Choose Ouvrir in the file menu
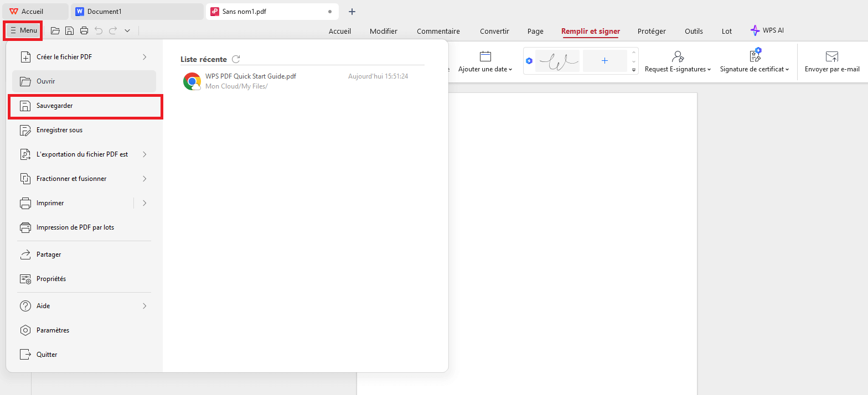Viewport: 868px width, 395px height. (84, 81)
